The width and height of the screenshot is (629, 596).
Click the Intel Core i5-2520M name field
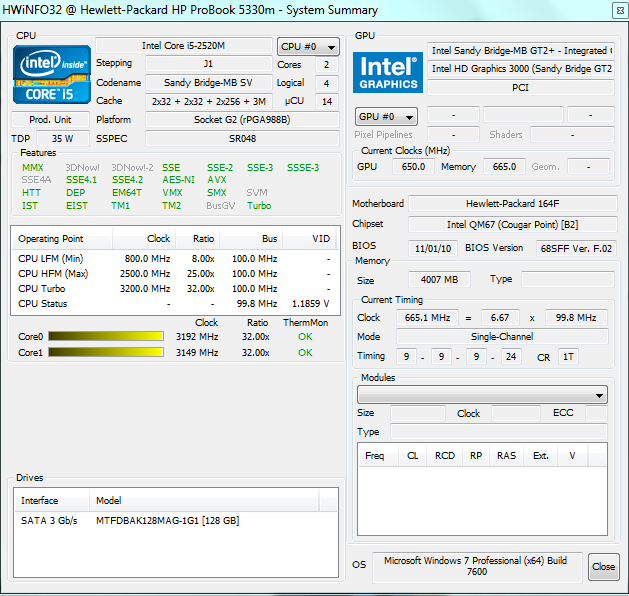point(184,46)
